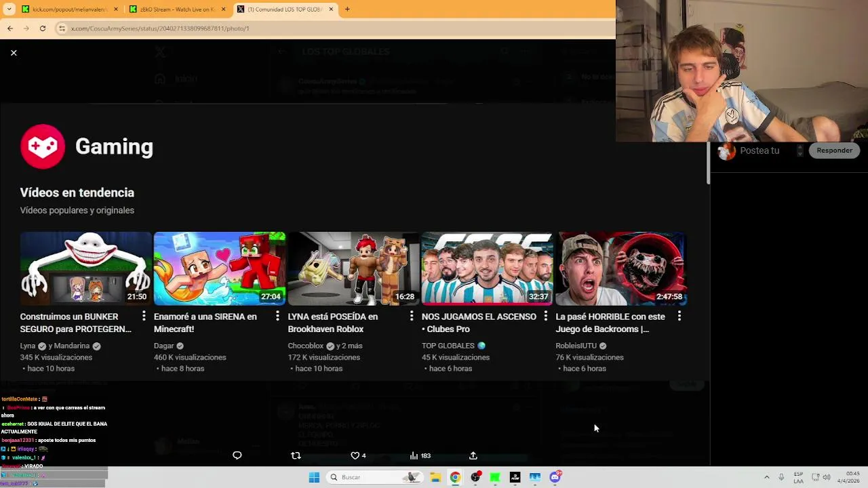Click the profile avatar beside the reply field
868x488 pixels.
[x=726, y=151]
